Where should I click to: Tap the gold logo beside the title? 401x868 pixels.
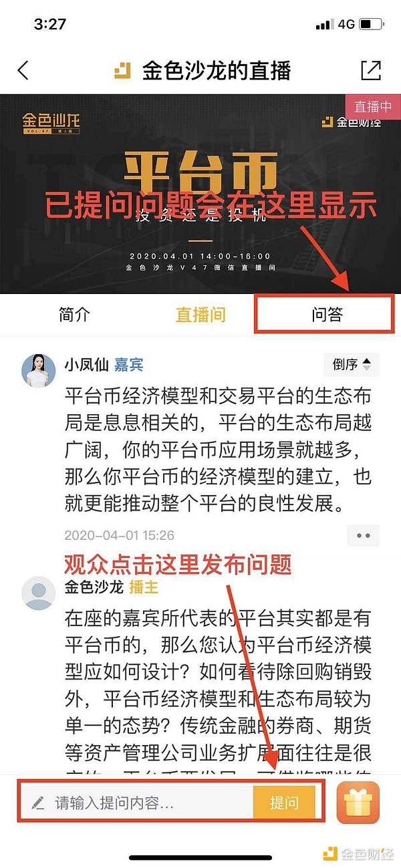(122, 71)
